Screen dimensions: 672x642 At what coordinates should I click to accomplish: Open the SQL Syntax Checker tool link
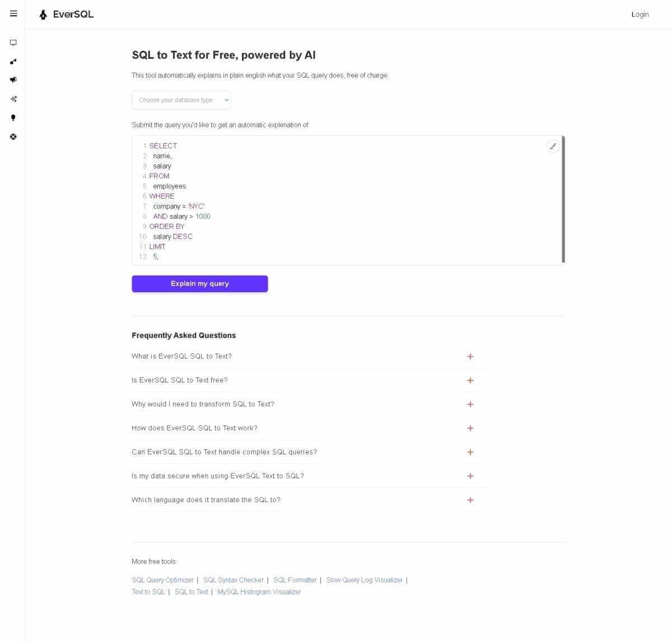tap(233, 580)
